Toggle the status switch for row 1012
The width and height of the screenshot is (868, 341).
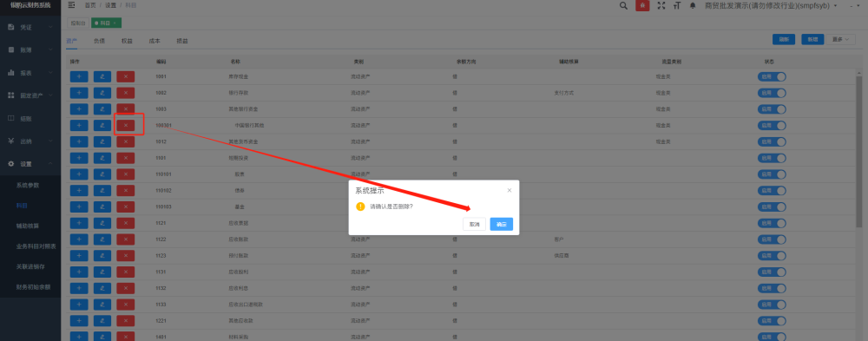click(x=772, y=141)
